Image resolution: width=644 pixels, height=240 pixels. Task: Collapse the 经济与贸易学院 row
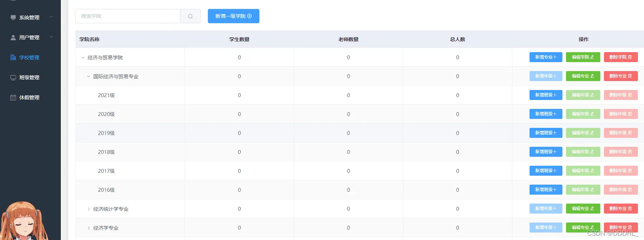83,57
